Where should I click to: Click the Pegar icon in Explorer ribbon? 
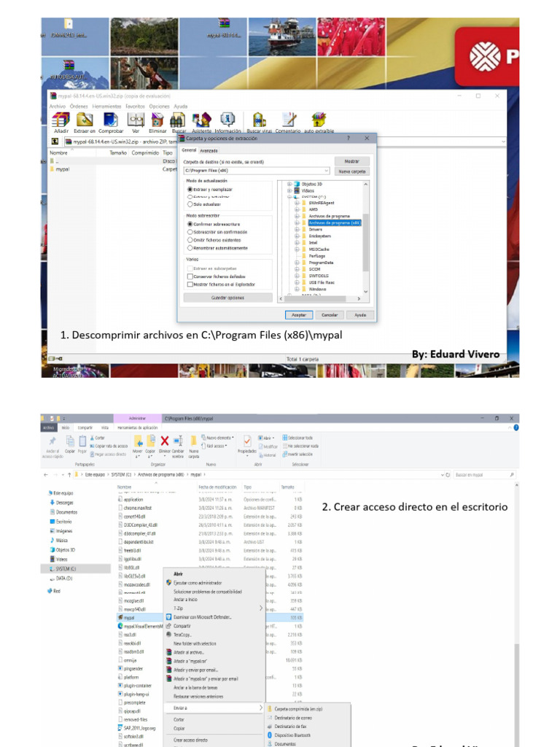82,441
